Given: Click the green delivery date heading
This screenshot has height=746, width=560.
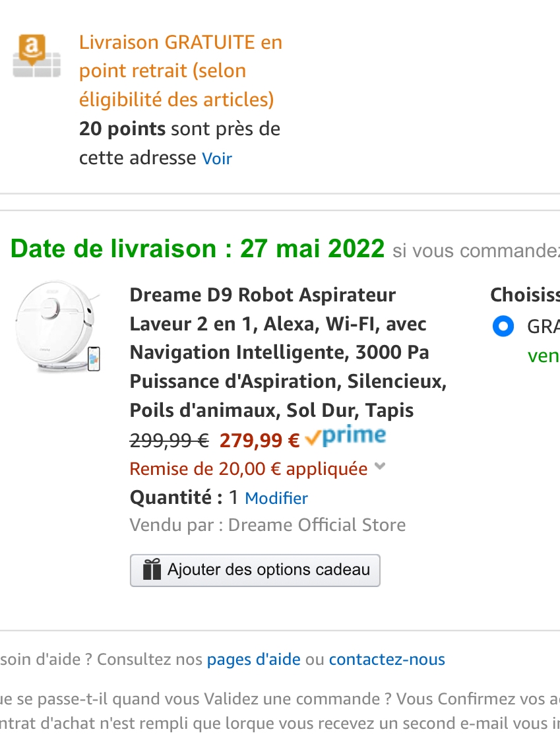Looking at the screenshot, I should [197, 249].
